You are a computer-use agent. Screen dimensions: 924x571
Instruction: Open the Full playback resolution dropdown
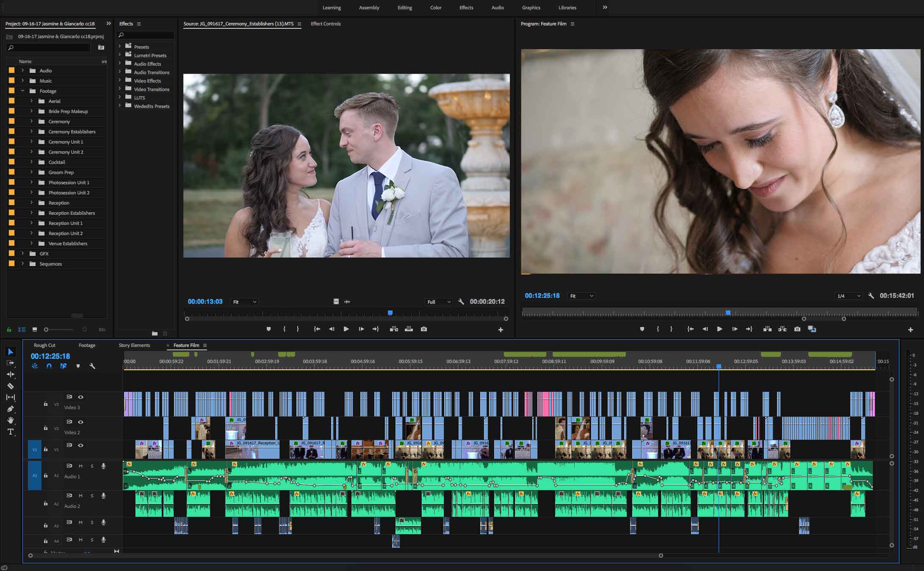coord(438,302)
